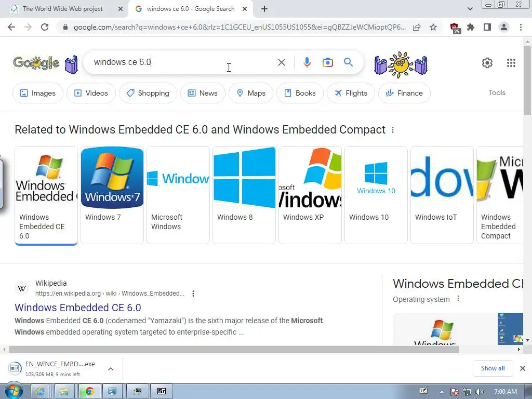Open a new browser tab
Viewport: 532px width, 399px height.
(x=264, y=9)
